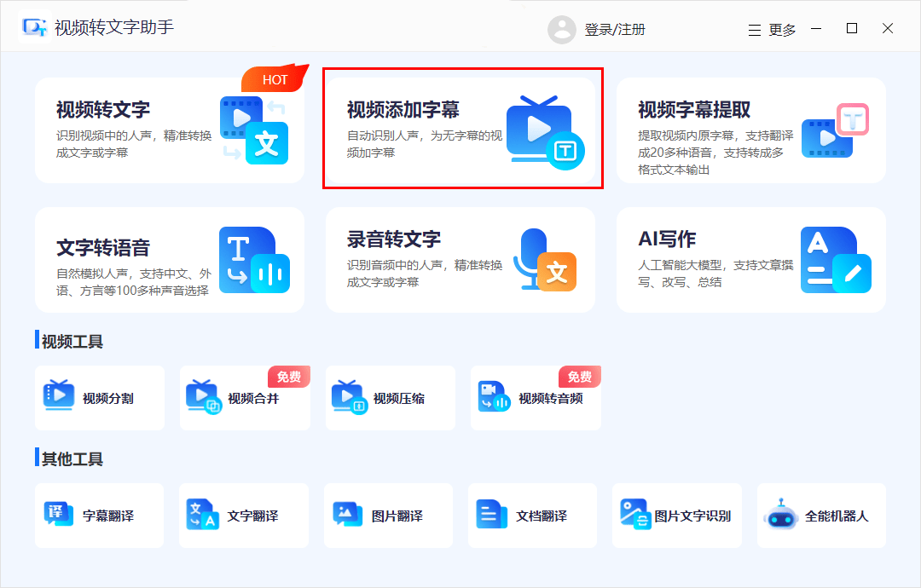The image size is (921, 588).
Task: Click the 图片文字识别 OCR icon
Action: pos(635,514)
